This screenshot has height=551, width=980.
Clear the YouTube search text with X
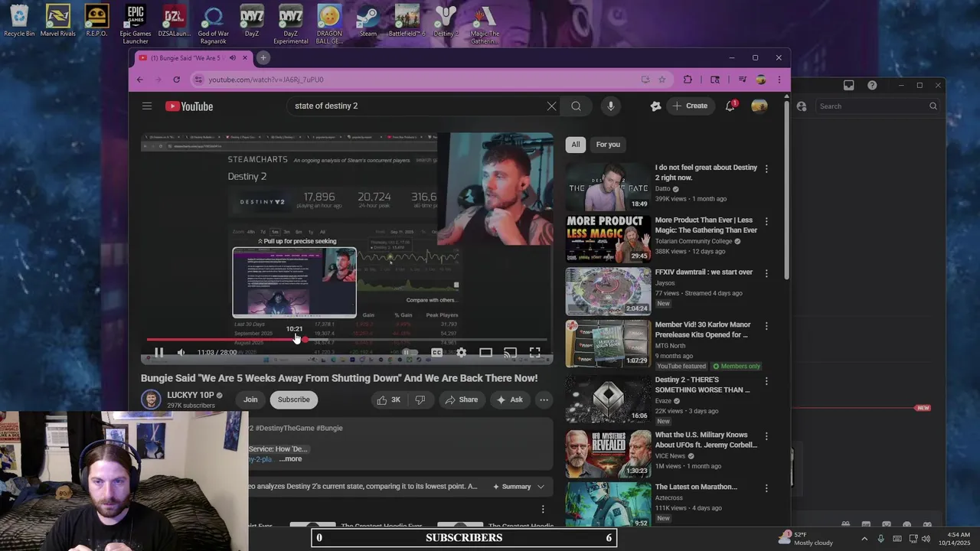(x=551, y=106)
